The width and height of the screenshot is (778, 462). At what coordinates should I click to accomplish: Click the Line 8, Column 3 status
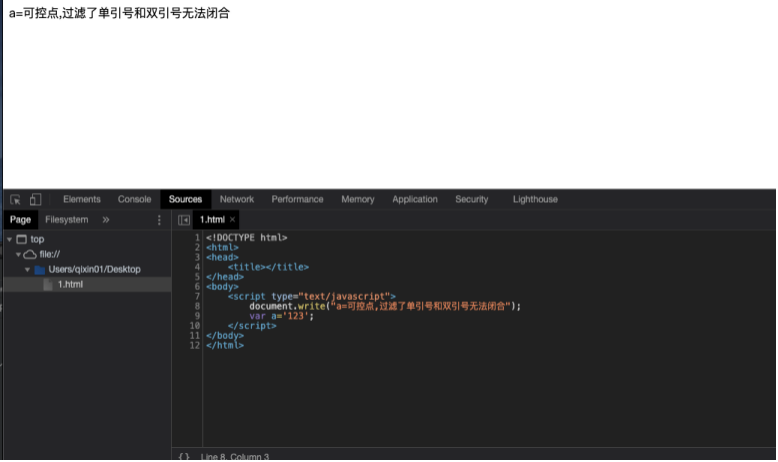coord(235,457)
